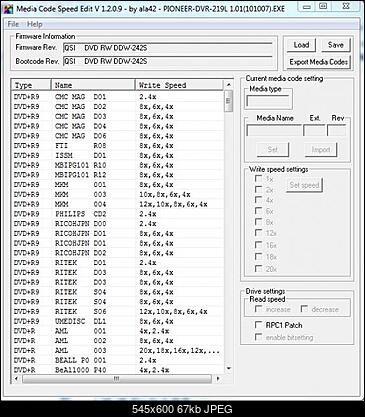Click the list's scroll up arrow
365x417 pixels.
(228, 85)
